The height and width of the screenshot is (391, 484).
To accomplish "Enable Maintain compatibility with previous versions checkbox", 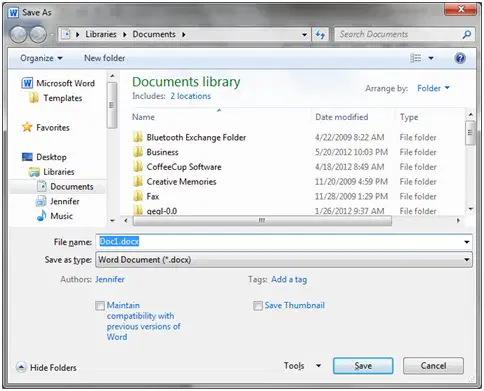I will (x=100, y=306).
